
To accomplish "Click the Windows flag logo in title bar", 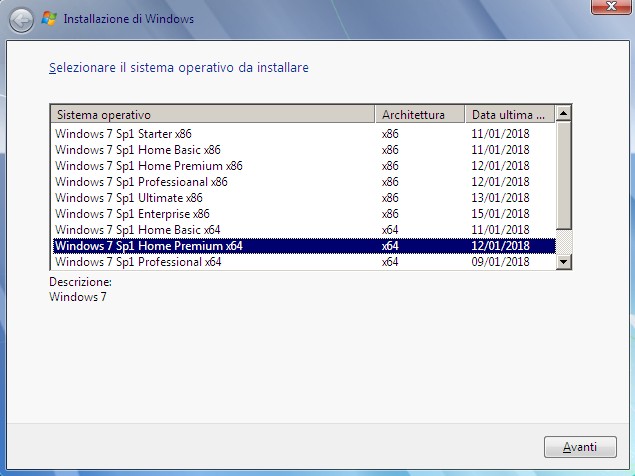I will point(49,19).
